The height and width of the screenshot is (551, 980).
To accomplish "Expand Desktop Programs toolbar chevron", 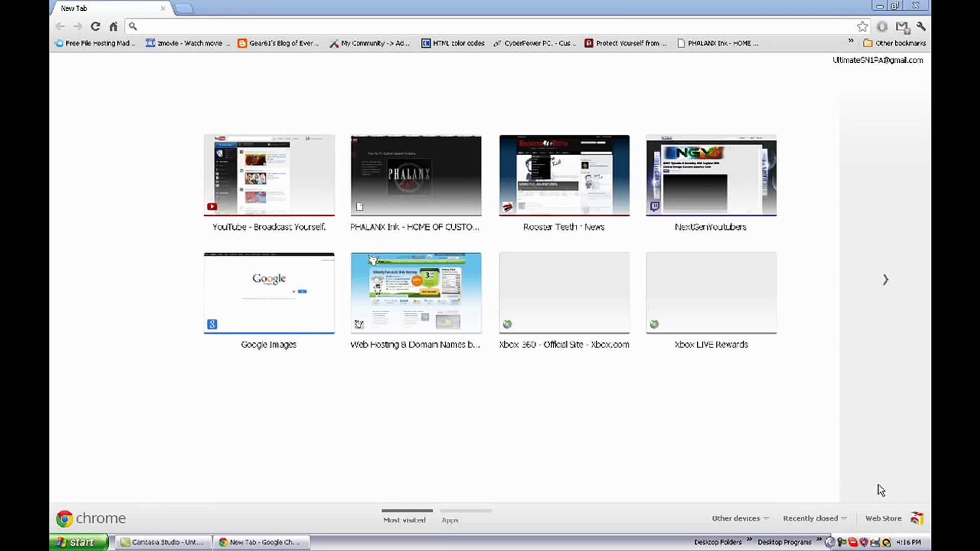I will coord(819,539).
